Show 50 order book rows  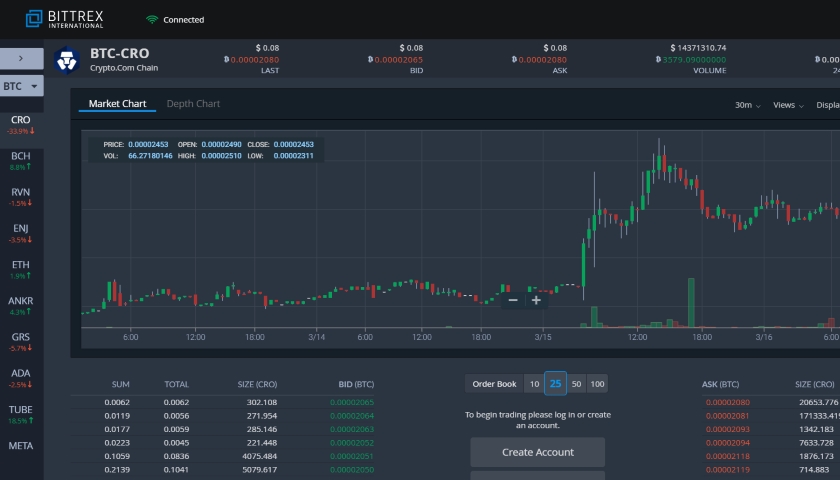576,384
